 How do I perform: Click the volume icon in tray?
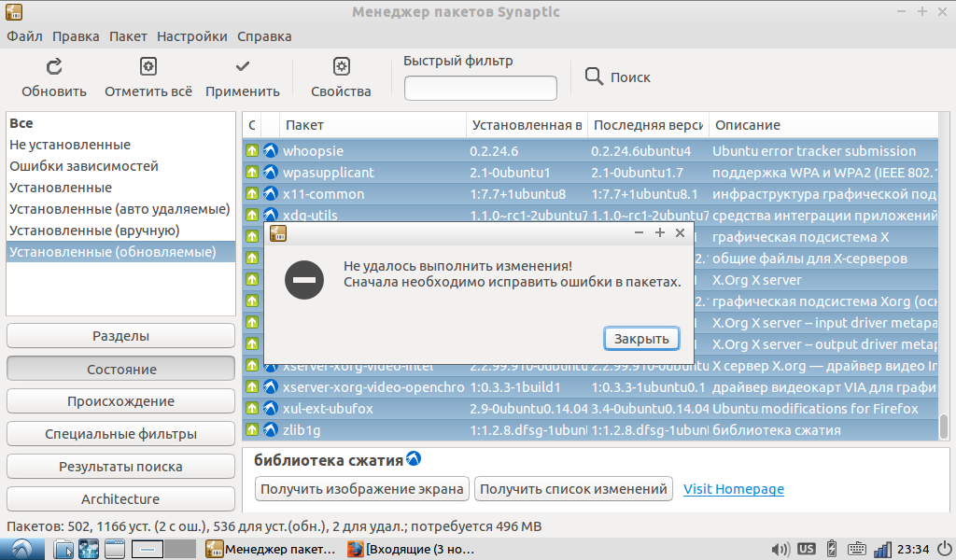780,549
